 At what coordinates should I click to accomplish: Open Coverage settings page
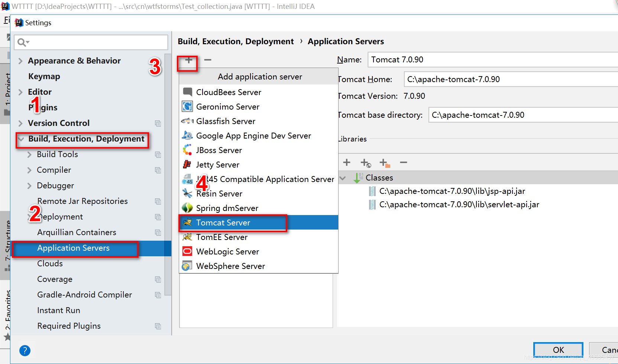(x=55, y=279)
